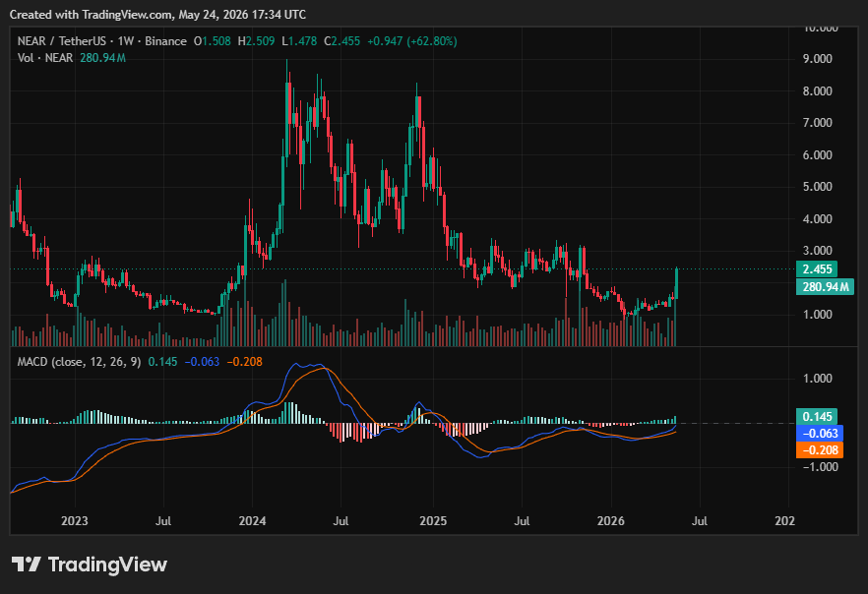This screenshot has height=594, width=868.
Task: Click the 7.000 price axis label
Action: (x=817, y=123)
